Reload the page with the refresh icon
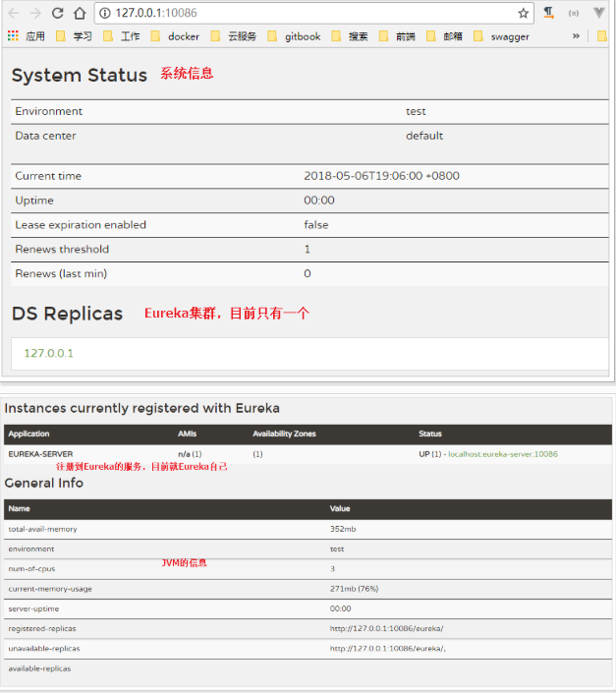Image resolution: width=616 pixels, height=693 pixels. pyautogui.click(x=58, y=13)
